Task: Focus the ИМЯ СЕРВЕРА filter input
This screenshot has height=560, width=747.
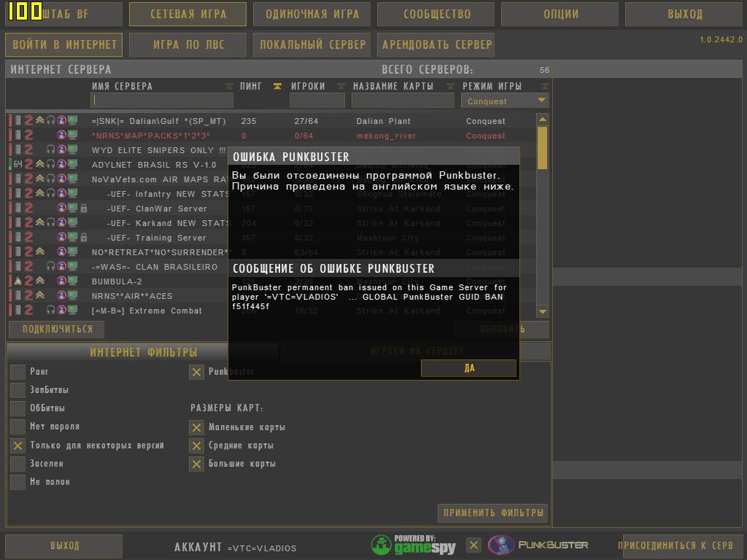Action: [162, 101]
